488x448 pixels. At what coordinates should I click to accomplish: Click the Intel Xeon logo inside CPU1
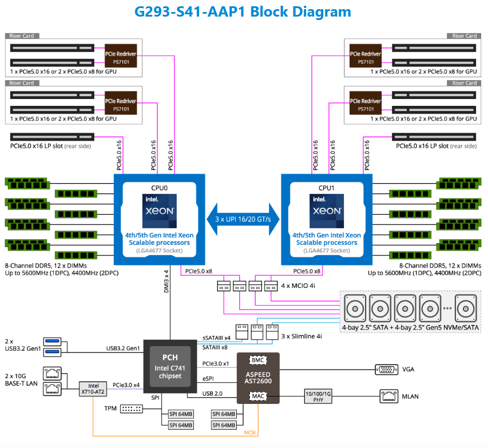tap(327, 211)
